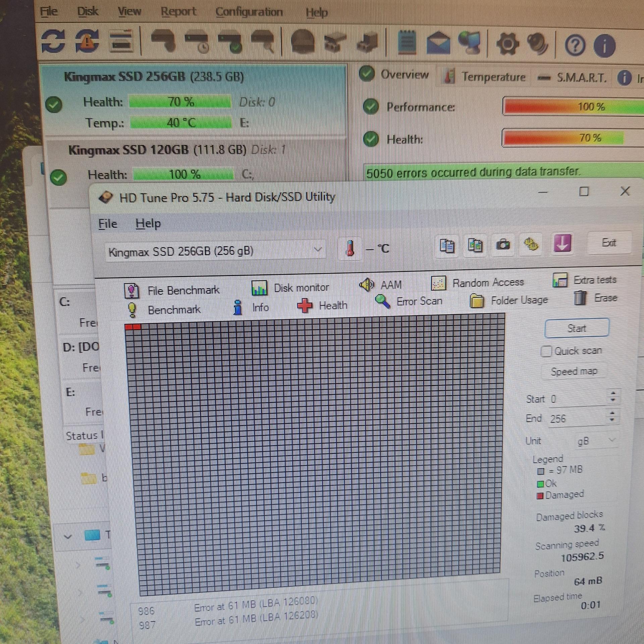Click the second copy icon in HD Tune toolbar
Image resolution: width=644 pixels, height=644 pixels.
coord(475,245)
